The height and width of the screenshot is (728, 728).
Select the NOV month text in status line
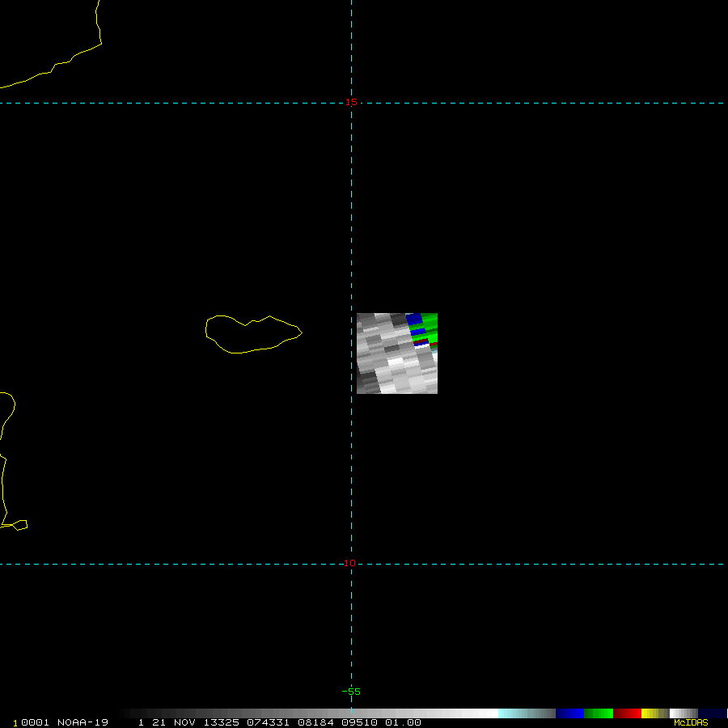(x=184, y=722)
